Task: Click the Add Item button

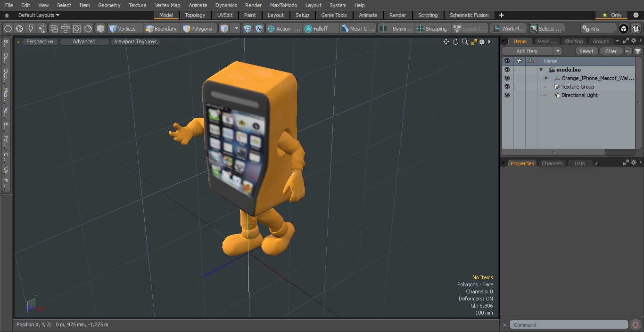Action: tap(527, 51)
